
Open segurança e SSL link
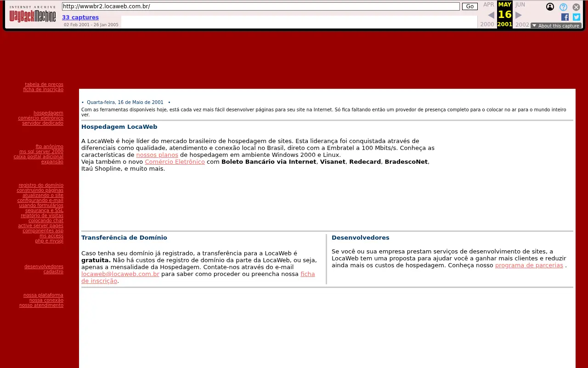(x=44, y=211)
